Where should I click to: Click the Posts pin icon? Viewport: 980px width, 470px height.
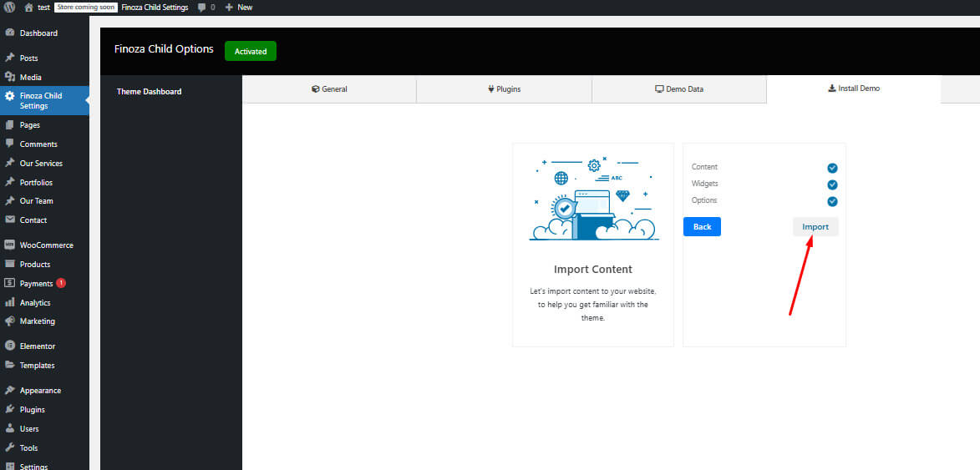coord(9,58)
